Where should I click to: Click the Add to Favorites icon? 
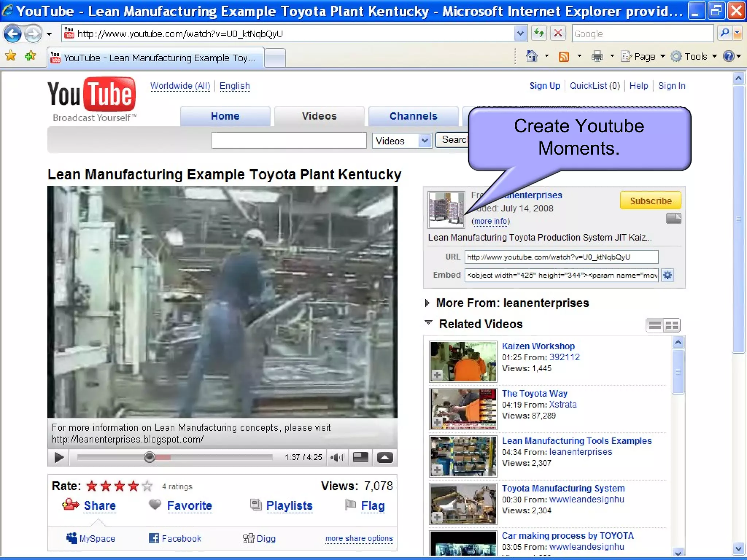pyautogui.click(x=30, y=56)
